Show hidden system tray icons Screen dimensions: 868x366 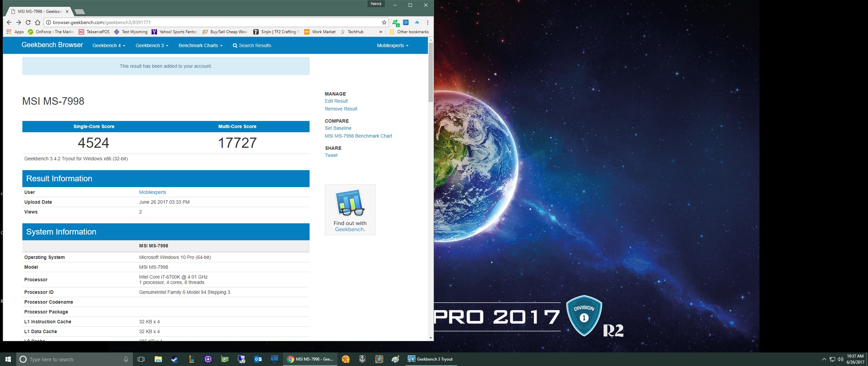click(824, 359)
